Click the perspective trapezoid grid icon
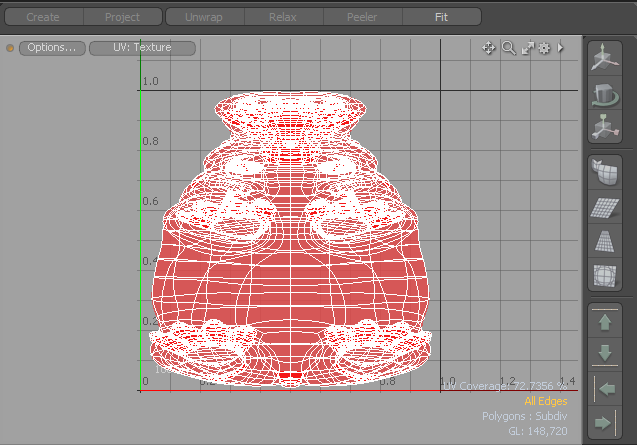The image size is (637, 445). (x=603, y=241)
